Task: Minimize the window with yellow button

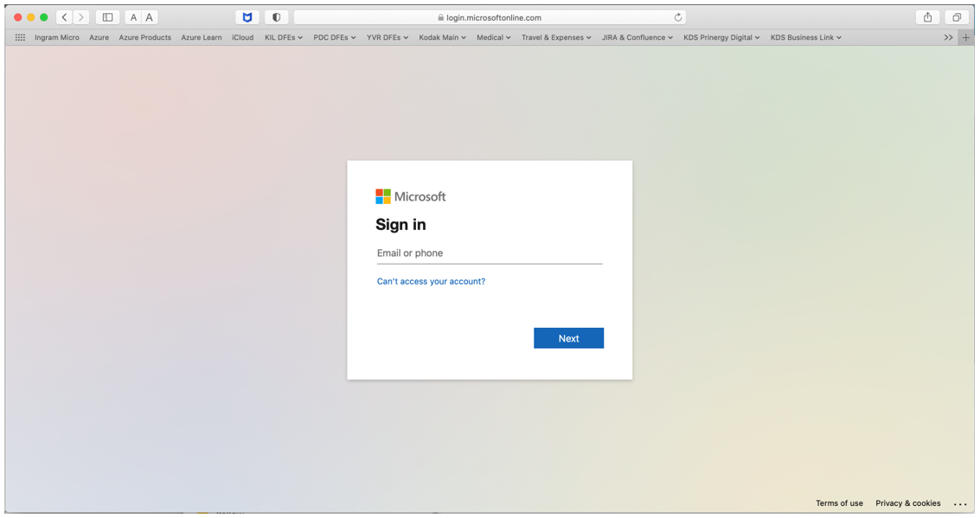Action: pos(30,17)
